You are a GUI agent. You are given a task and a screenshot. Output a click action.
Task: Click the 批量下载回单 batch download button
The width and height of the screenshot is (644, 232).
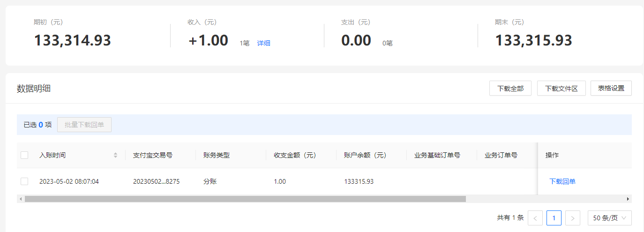(x=84, y=125)
